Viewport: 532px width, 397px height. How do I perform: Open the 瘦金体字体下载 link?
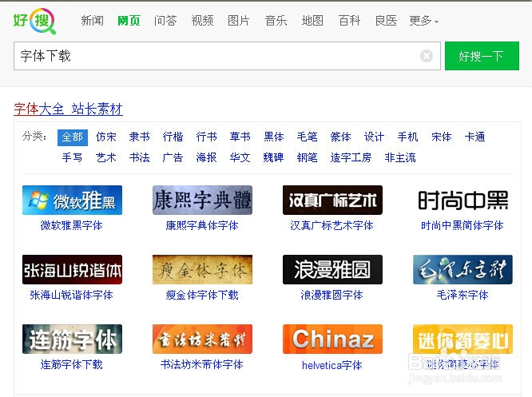click(202, 296)
